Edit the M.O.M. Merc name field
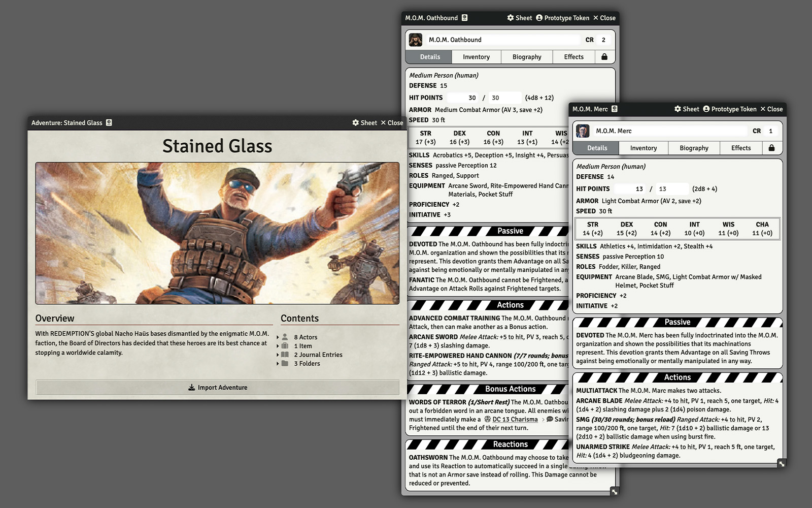Viewport: 812px width, 508px height. tap(669, 131)
